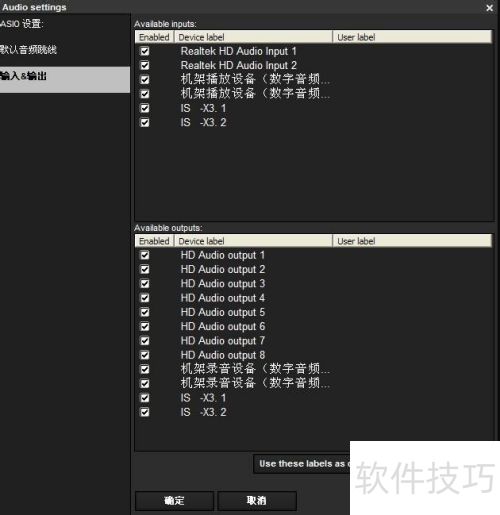
Task: Uncheck HD Audio output 8
Action: click(x=145, y=355)
